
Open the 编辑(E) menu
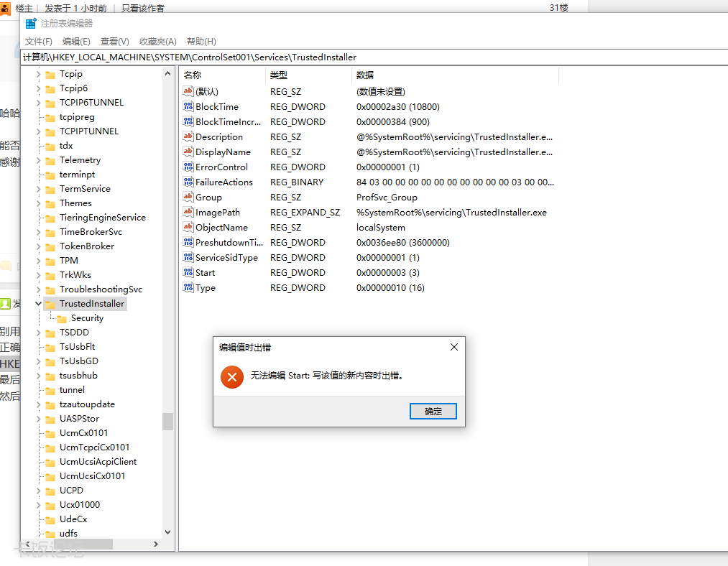click(x=76, y=41)
